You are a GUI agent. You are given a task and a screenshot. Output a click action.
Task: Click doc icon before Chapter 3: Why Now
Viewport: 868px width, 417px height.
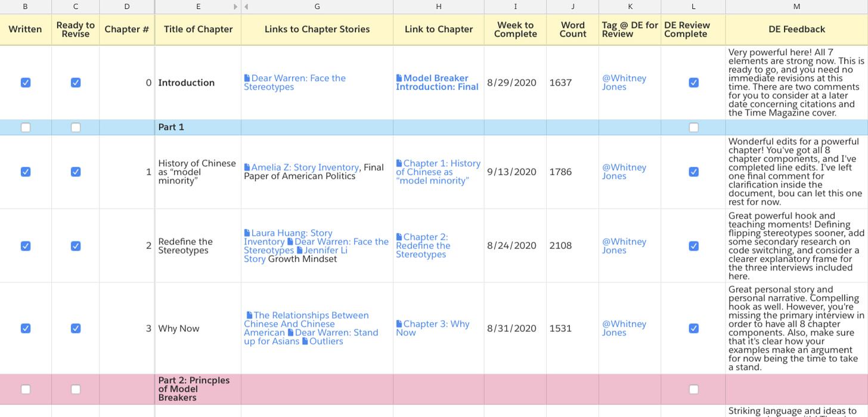(x=399, y=324)
